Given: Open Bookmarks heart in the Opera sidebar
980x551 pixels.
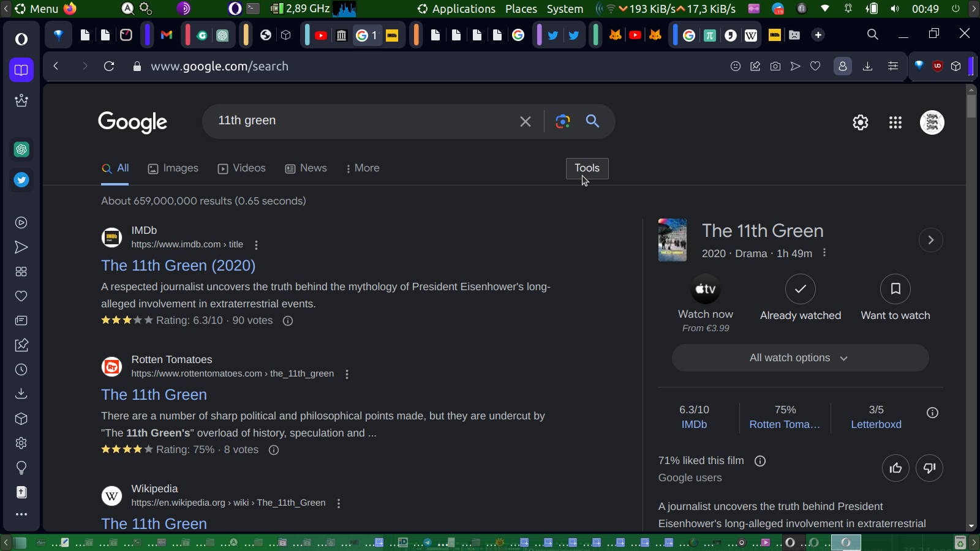Looking at the screenshot, I should coord(21,296).
